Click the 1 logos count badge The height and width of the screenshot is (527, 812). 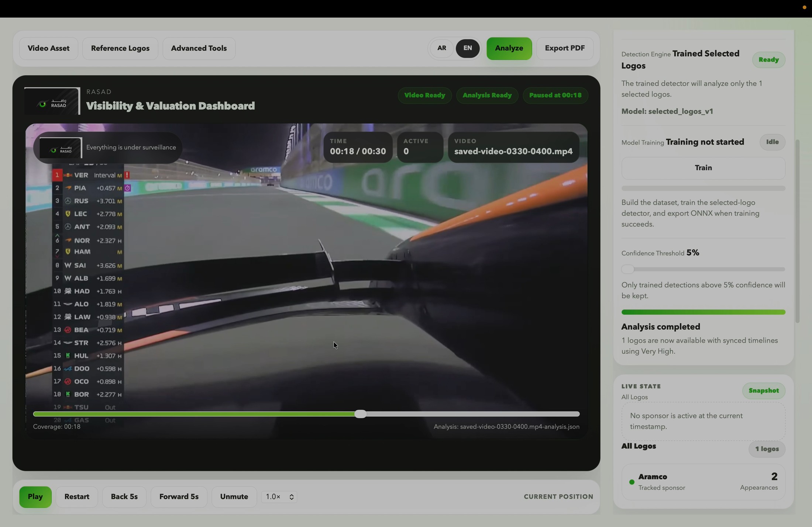tap(767, 449)
